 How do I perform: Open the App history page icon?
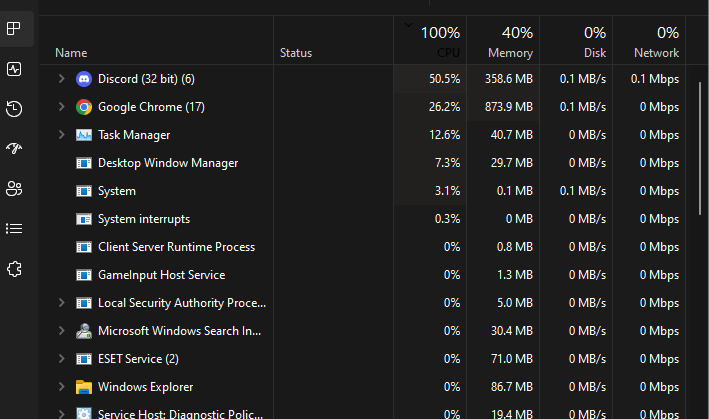click(x=14, y=109)
